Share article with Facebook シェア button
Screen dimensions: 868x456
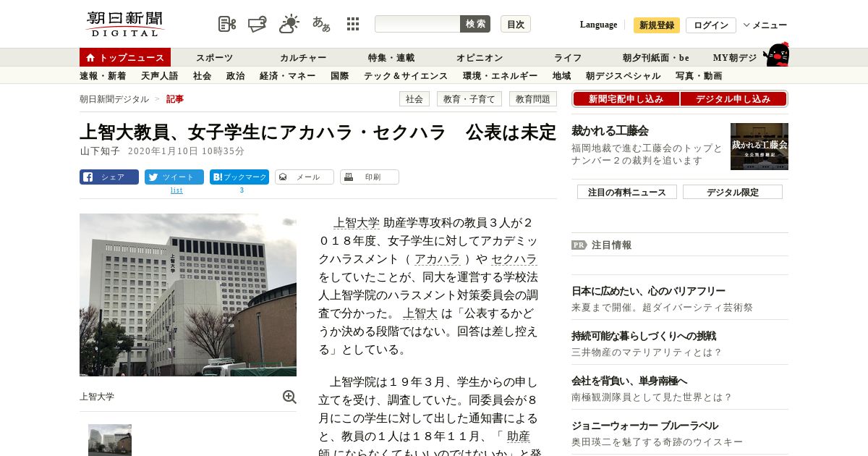(109, 177)
